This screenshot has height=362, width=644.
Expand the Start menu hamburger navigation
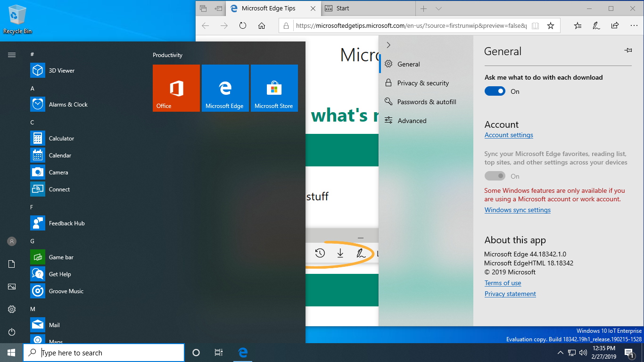click(12, 55)
